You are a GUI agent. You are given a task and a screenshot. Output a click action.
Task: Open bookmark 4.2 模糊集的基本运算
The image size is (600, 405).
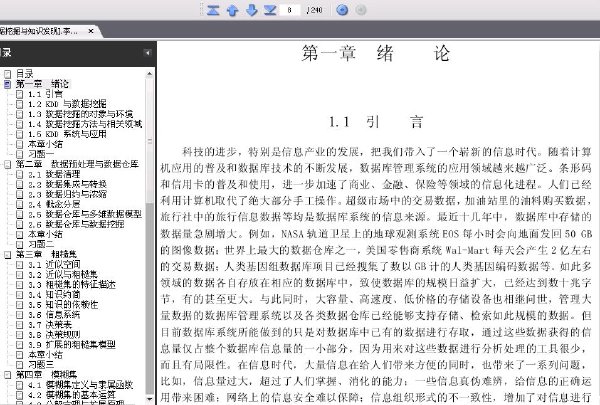[x=72, y=395]
